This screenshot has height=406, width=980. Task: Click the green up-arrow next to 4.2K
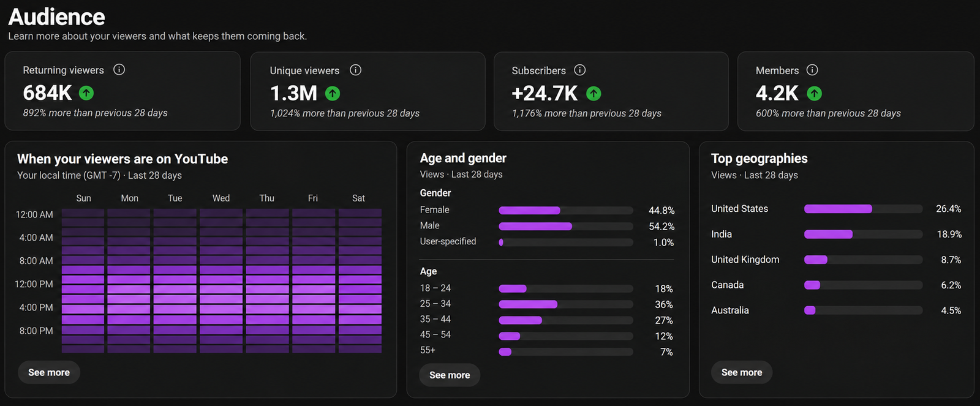pos(814,93)
